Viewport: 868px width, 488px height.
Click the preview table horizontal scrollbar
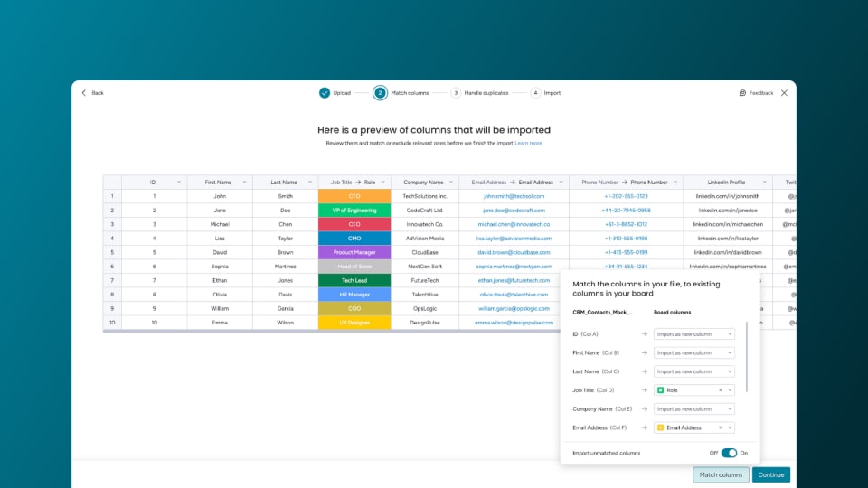click(x=331, y=331)
